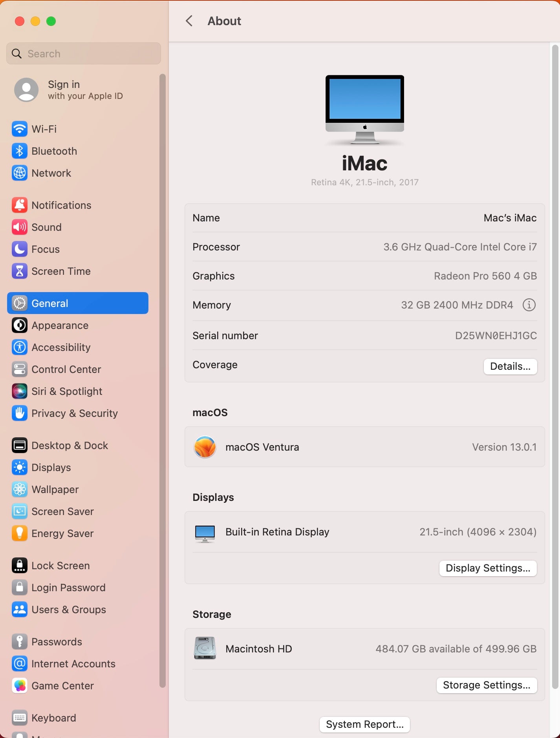Click the red close window button

(20, 21)
